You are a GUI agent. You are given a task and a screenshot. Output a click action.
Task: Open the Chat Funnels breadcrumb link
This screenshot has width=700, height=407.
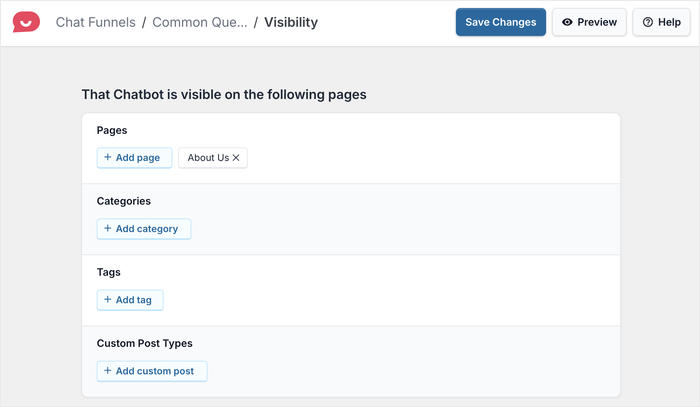[96, 22]
